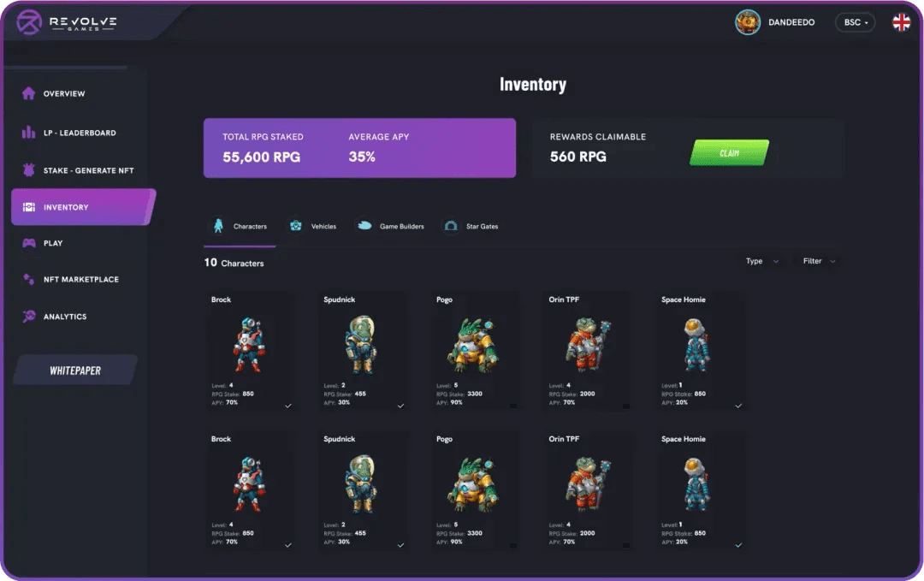This screenshot has width=924, height=581.
Task: Select the Stake Generate NFT icon
Action: coord(28,169)
